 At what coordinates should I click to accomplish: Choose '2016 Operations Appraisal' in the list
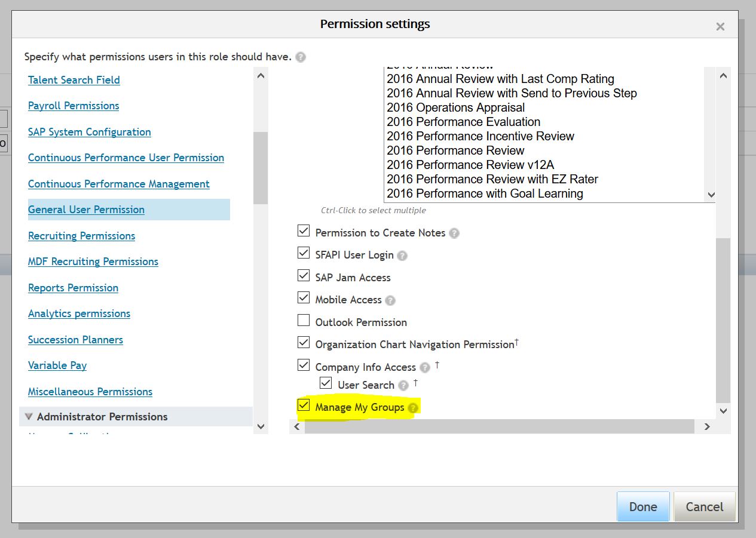pos(456,107)
